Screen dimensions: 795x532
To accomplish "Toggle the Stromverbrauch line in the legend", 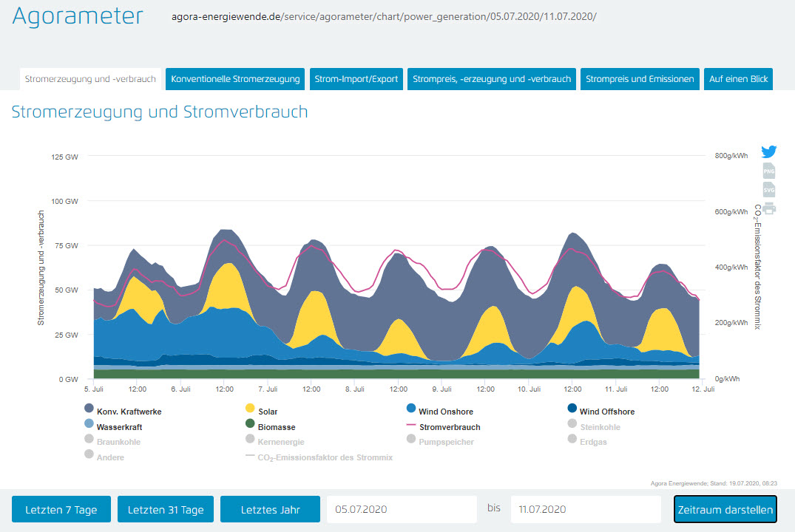I will (449, 427).
